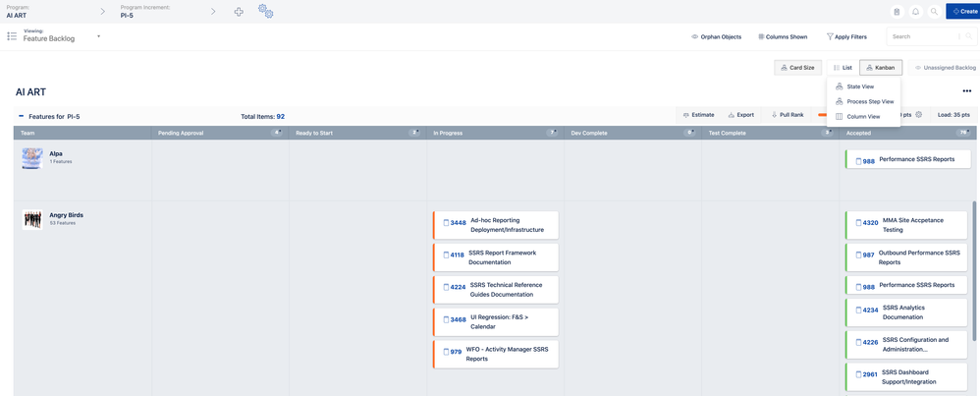Image resolution: width=980 pixels, height=396 pixels.
Task: Choose Column View from the menu
Action: (863, 116)
